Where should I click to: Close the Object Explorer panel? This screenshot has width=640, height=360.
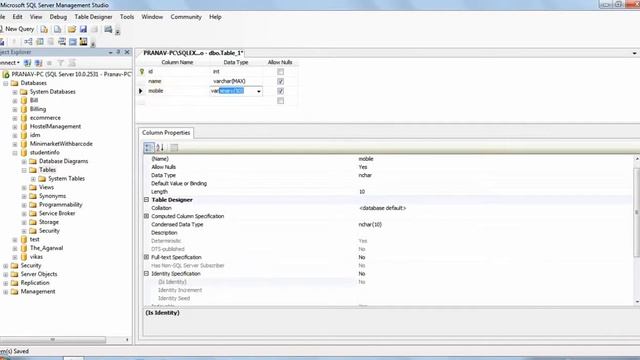127,52
